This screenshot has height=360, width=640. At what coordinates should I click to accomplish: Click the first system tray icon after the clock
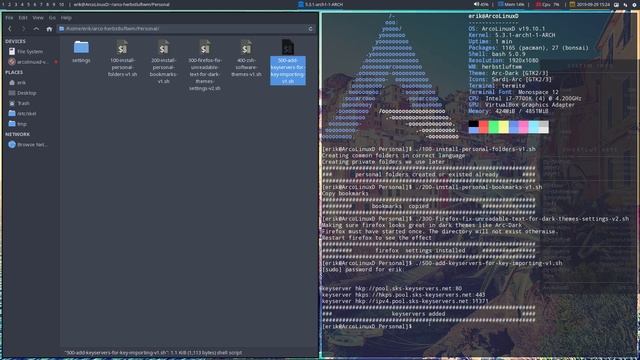617,4
